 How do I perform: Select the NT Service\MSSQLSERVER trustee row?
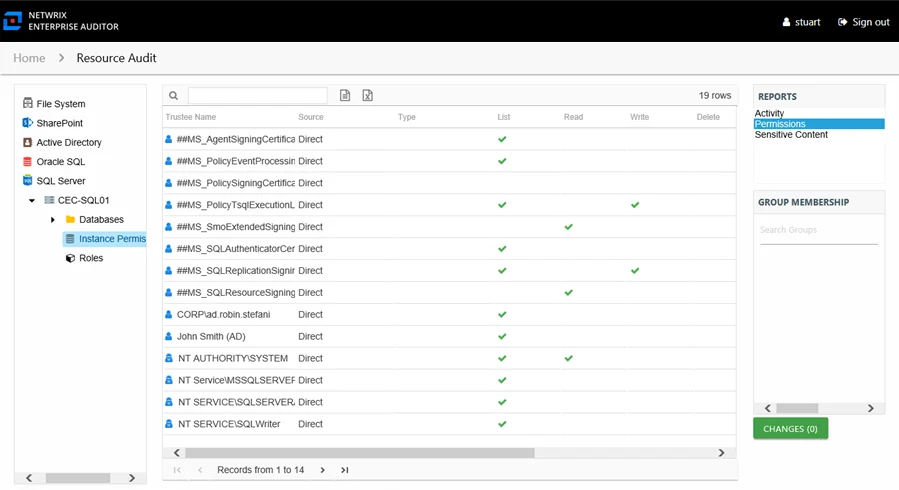point(450,380)
